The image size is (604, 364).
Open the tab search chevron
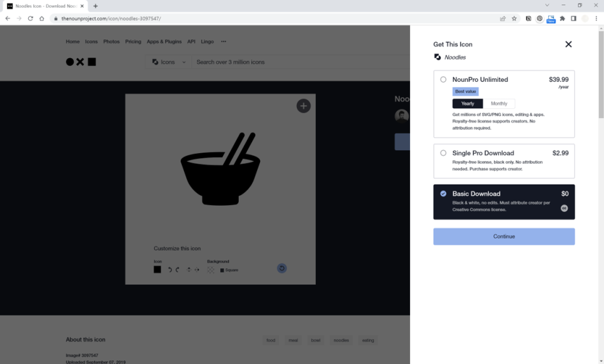[547, 6]
